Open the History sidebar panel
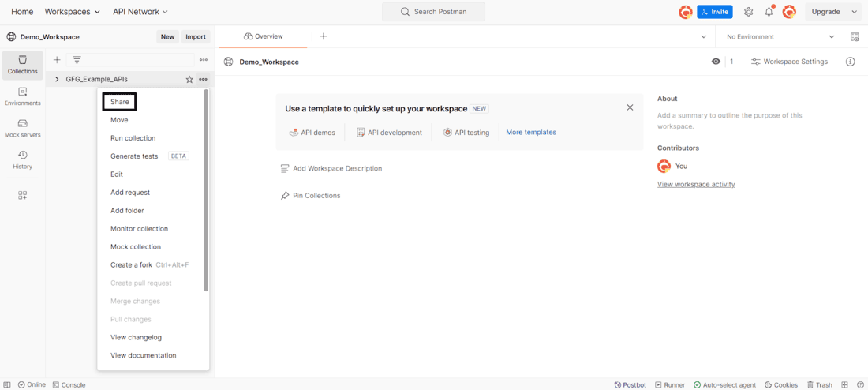Image resolution: width=868 pixels, height=390 pixels. (x=23, y=159)
